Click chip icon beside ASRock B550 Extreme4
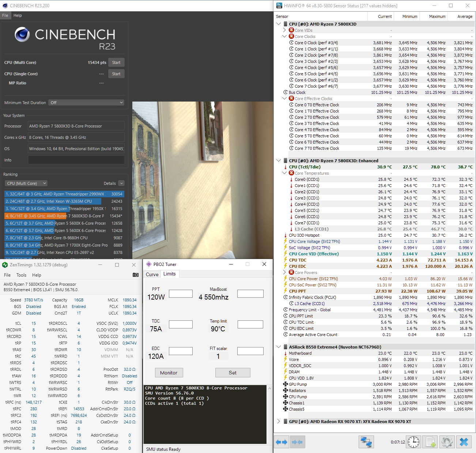 286,347
